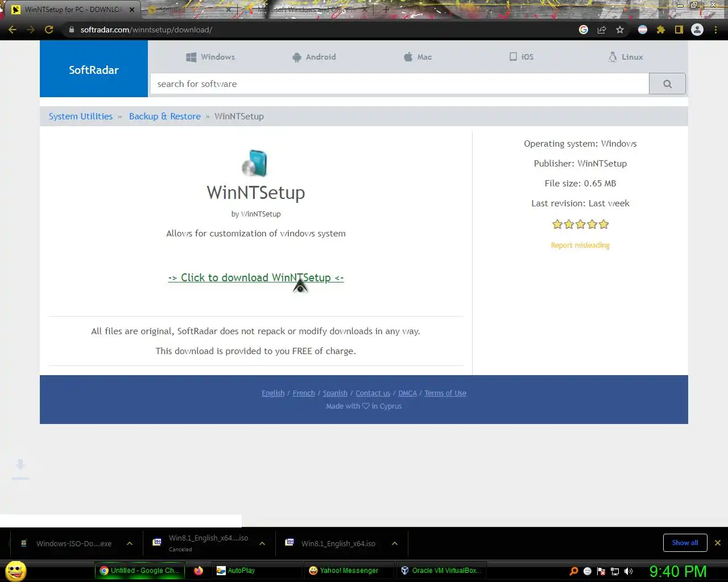728x582 pixels.
Task: Expand options for Windows-ISO-Do....exe download
Action: (130, 543)
